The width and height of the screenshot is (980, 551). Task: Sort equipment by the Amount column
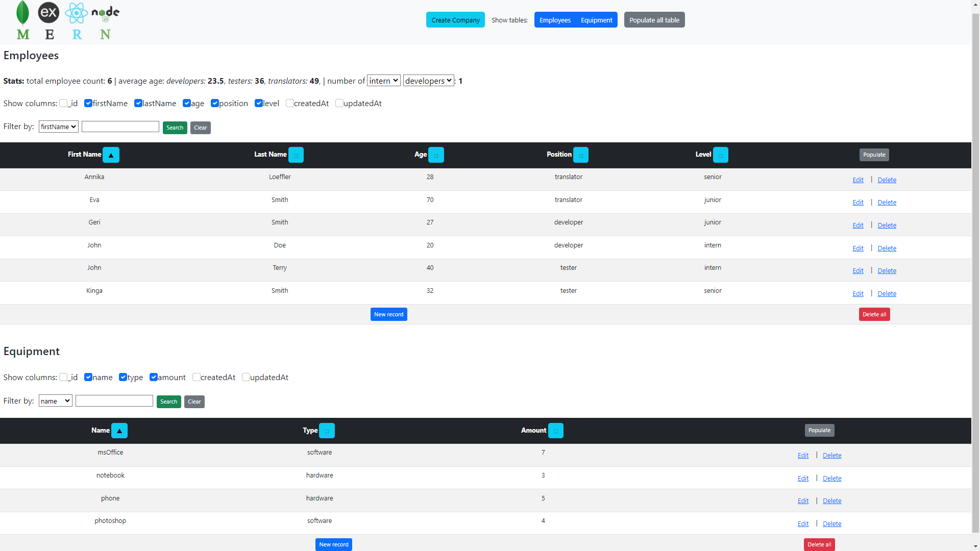point(556,430)
